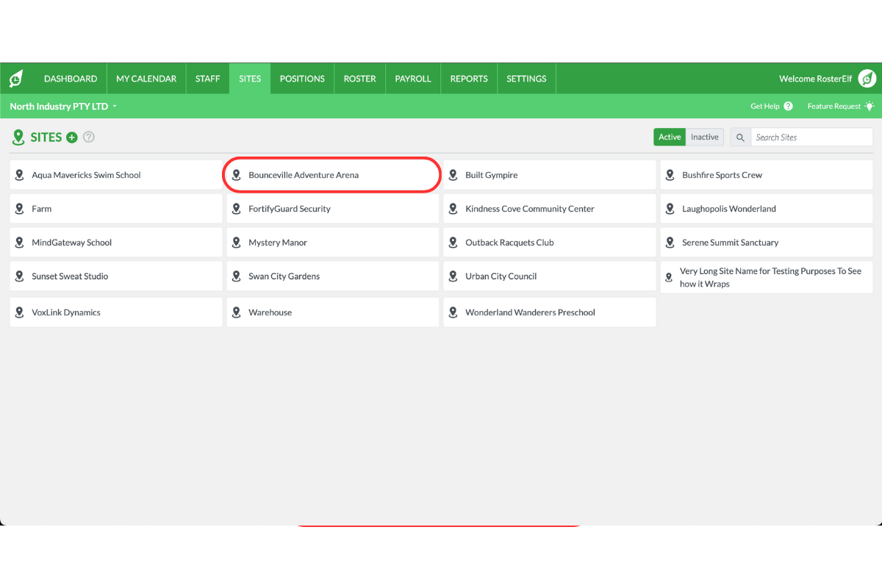882x588 pixels.
Task: Select the Bushfire Sports Crew site name
Action: (722, 175)
